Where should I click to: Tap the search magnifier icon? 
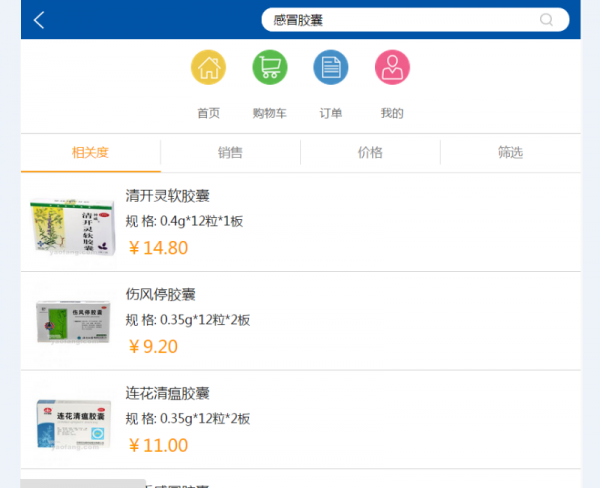click(x=546, y=20)
